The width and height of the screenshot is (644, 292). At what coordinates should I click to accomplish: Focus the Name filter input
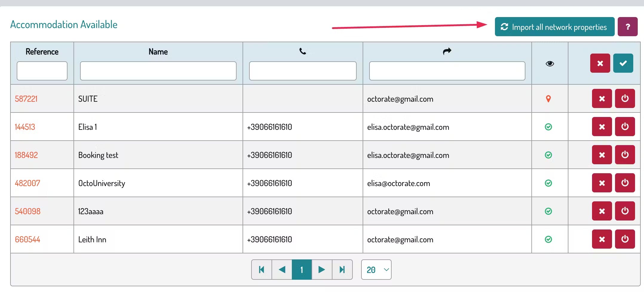(158, 71)
